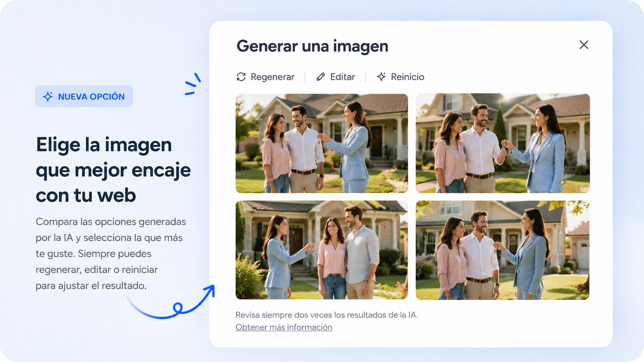Click the Regenerar label

[x=272, y=77]
